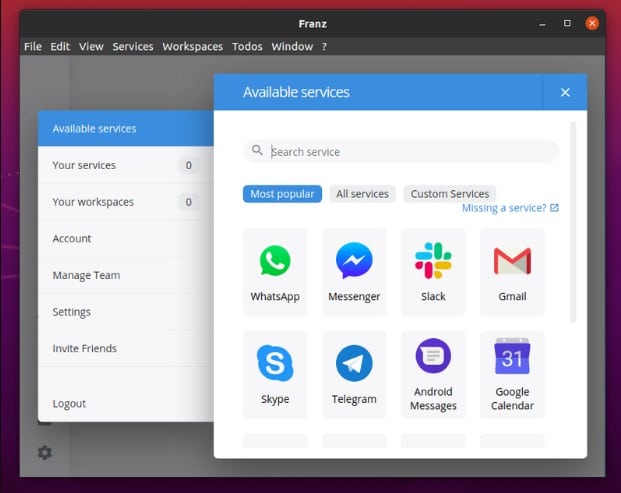621x493 pixels.
Task: Switch to Custom Services filter
Action: (450, 194)
